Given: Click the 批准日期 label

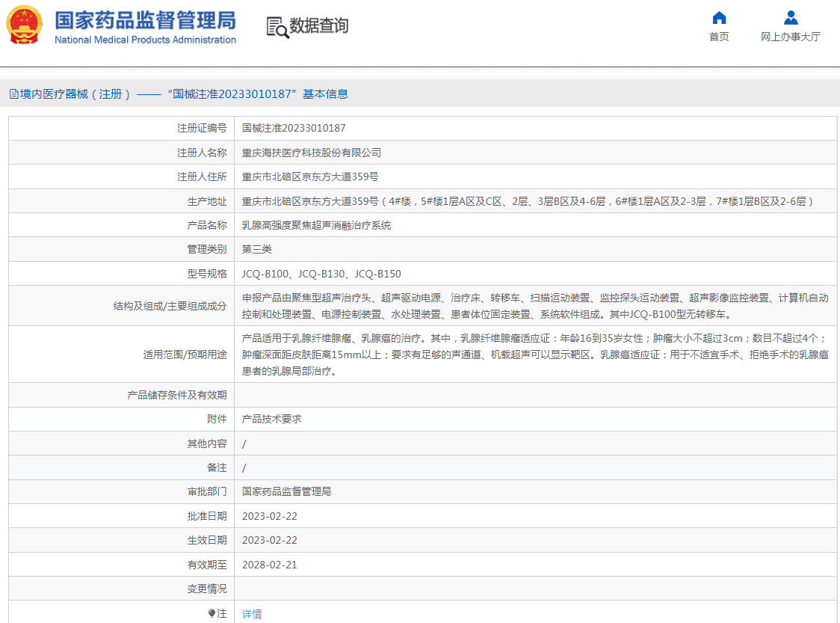Looking at the screenshot, I should pyautogui.click(x=207, y=516).
